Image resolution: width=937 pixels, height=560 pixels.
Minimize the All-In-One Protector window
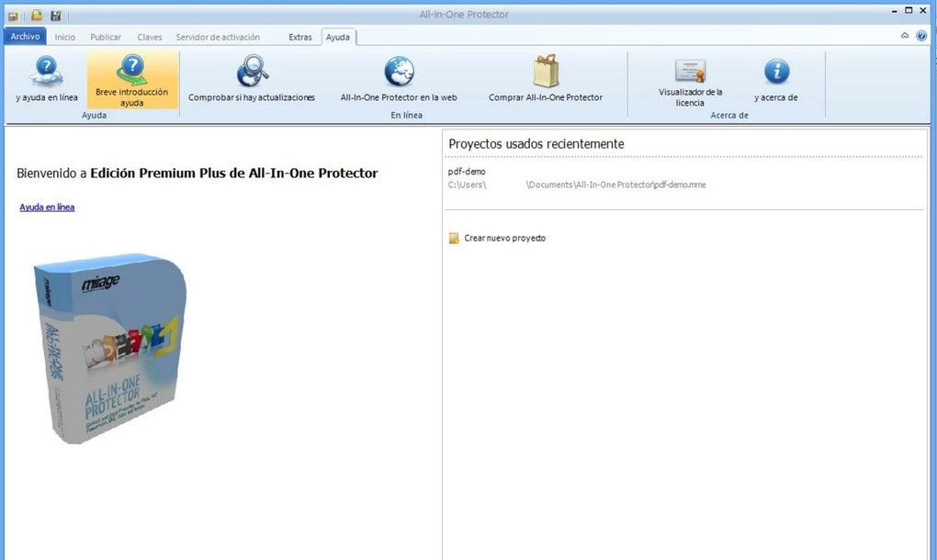point(895,11)
